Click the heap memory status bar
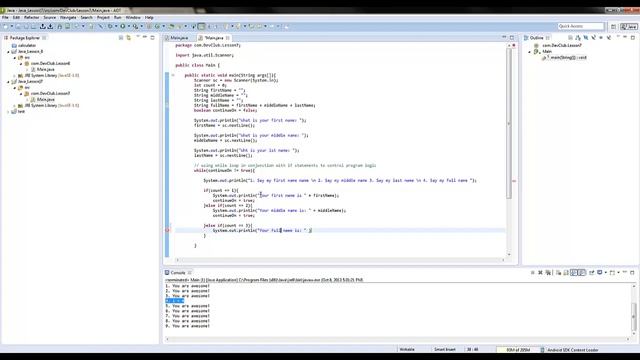 [x=518, y=350]
